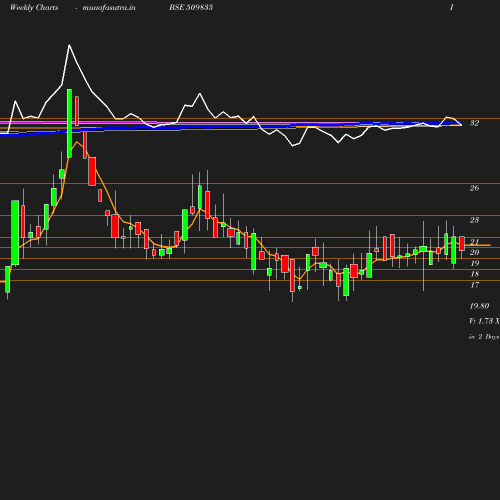The width and height of the screenshot is (500, 500).
Task: Click the 'in 2 Days' text
Action: (484, 337)
